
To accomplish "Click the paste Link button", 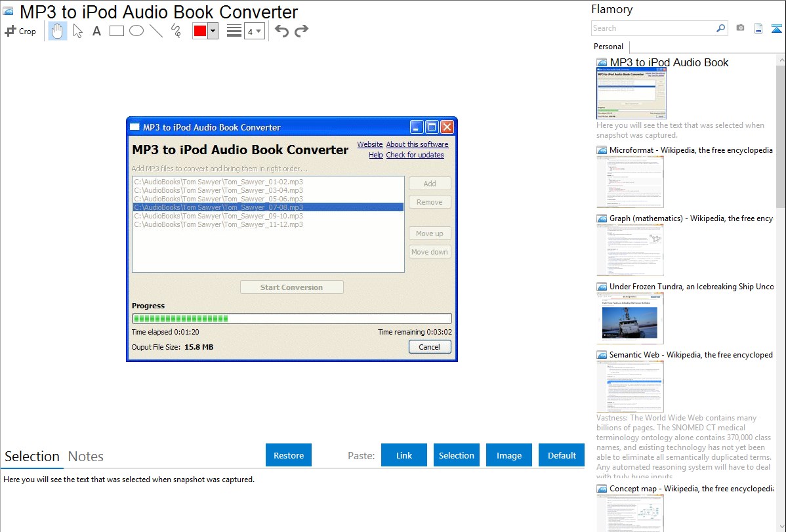I will pos(404,455).
